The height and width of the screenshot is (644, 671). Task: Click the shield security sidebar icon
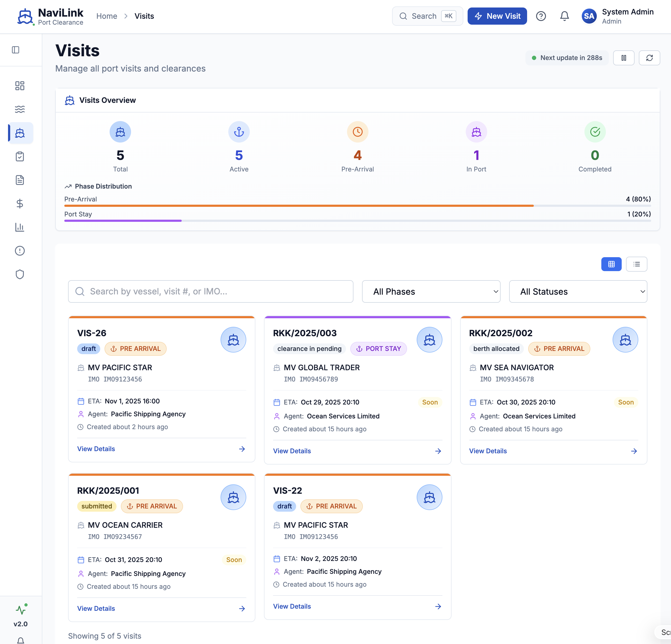pyautogui.click(x=20, y=274)
